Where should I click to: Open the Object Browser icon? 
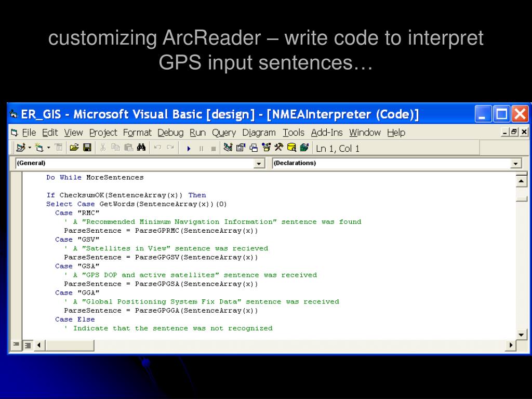(x=267, y=147)
